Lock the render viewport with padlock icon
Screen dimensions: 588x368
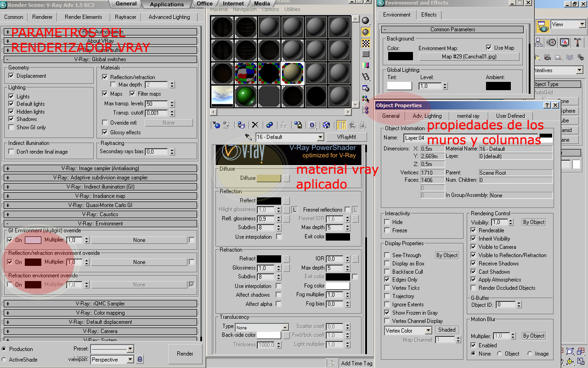click(140, 359)
